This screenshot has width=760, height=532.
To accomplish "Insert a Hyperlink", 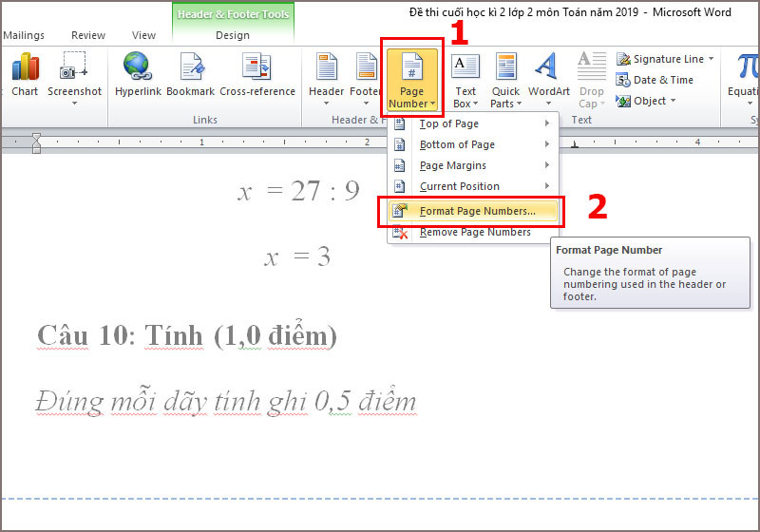I will 138,75.
